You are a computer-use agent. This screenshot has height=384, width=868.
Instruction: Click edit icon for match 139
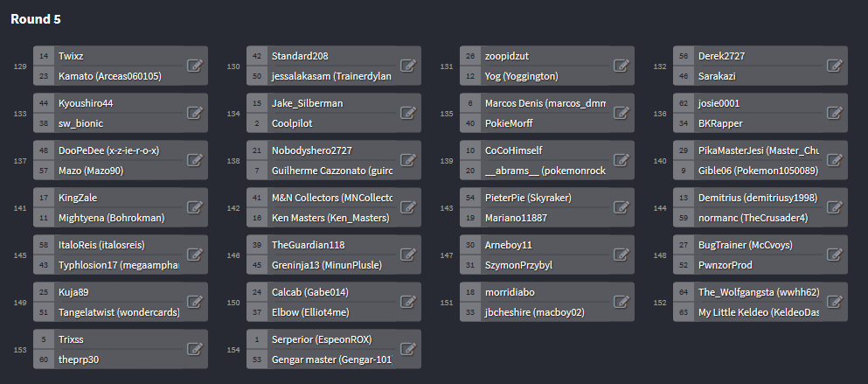coord(621,160)
